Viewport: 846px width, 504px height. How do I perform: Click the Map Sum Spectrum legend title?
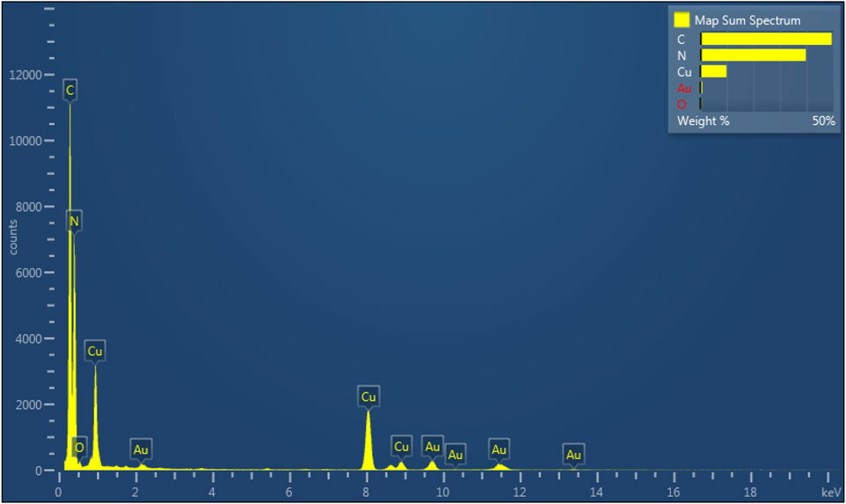(748, 20)
